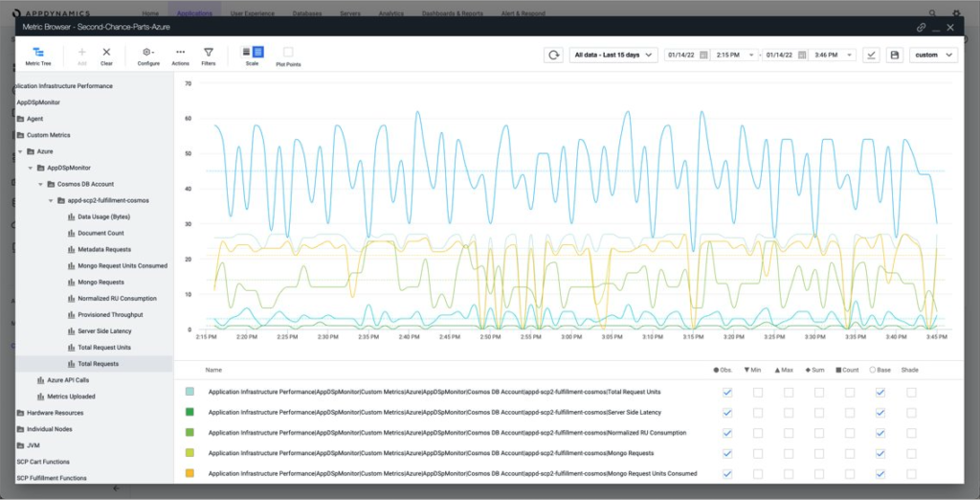Open the Agent folder

point(30,118)
